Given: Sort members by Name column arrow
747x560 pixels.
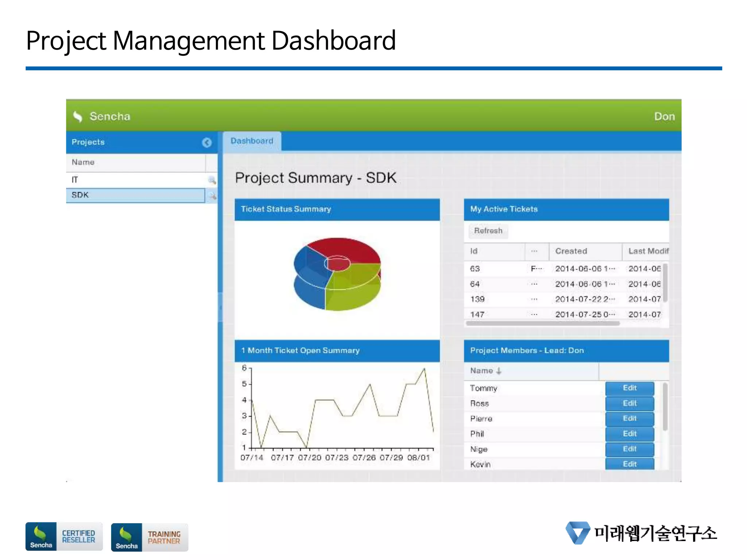Looking at the screenshot, I should tap(499, 371).
